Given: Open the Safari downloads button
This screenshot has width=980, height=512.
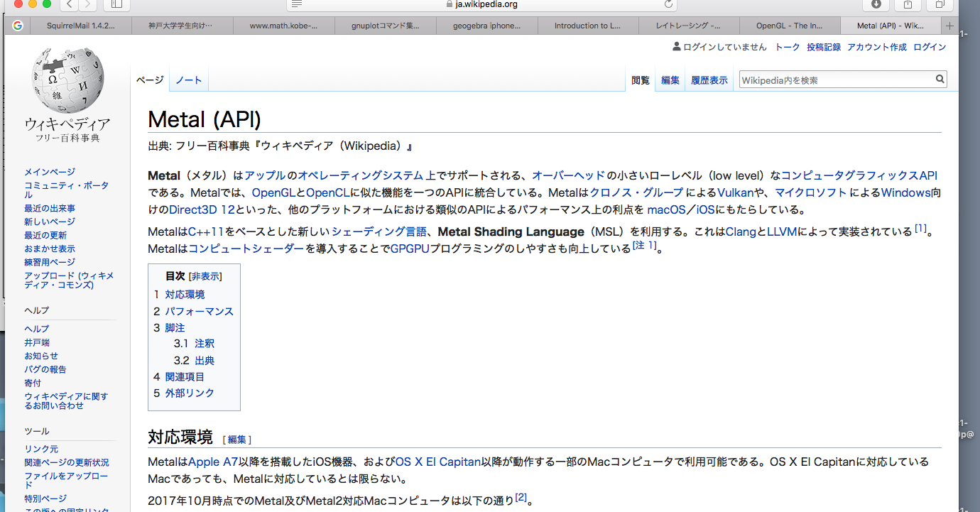Looking at the screenshot, I should tap(876, 4).
